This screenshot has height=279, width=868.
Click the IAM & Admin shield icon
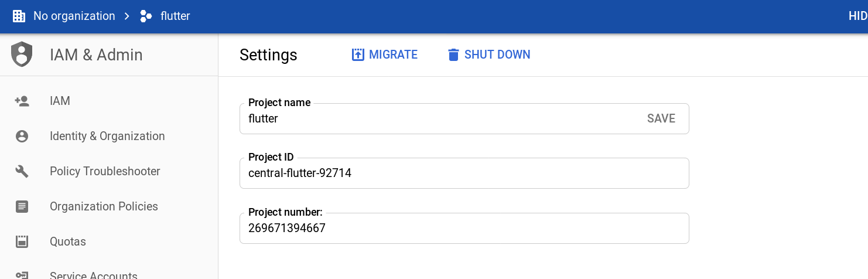coord(22,55)
